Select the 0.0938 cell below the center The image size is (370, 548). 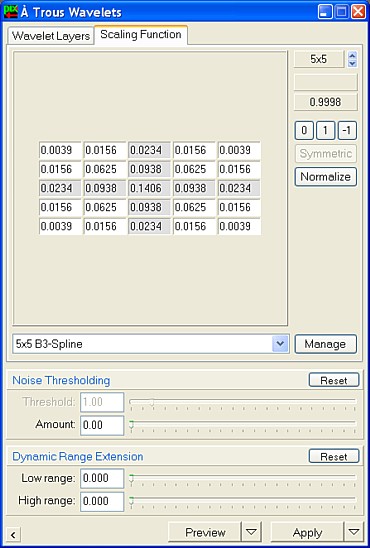tap(150, 207)
